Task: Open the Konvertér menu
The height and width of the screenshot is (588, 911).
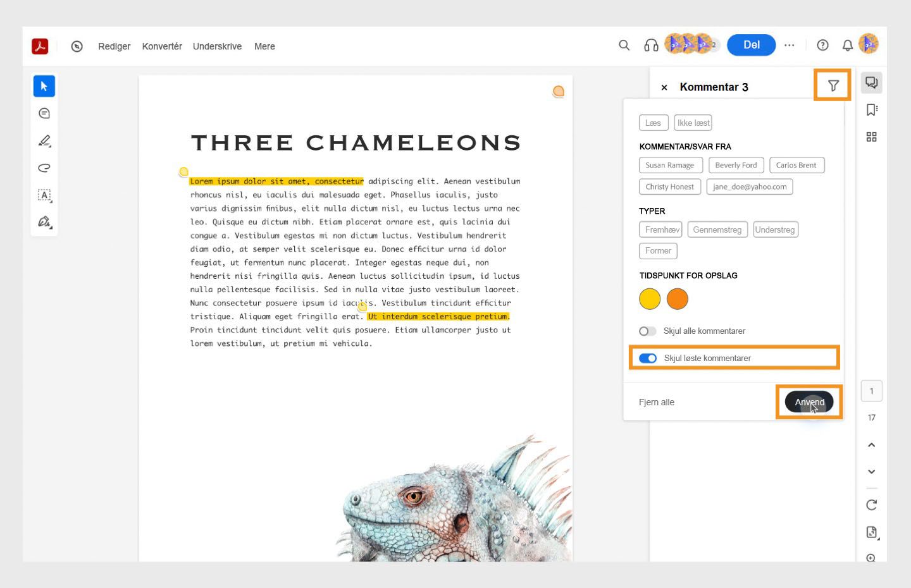Action: click(162, 46)
